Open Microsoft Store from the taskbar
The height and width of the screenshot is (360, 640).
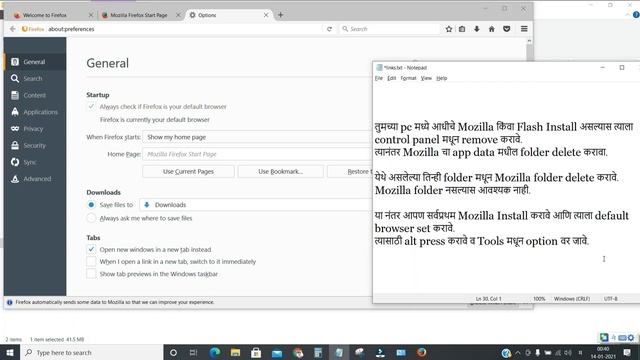pyautogui.click(x=256, y=352)
